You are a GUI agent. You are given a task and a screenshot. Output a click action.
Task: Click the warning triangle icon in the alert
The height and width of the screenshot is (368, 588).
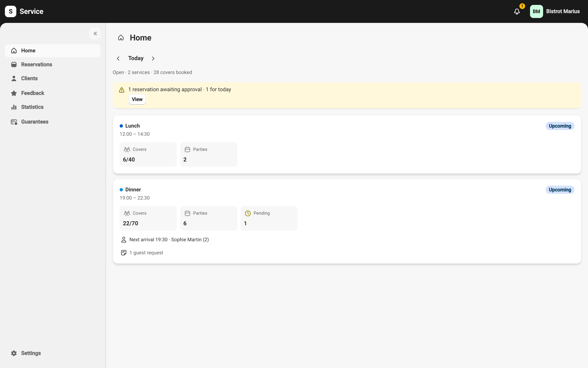122,90
